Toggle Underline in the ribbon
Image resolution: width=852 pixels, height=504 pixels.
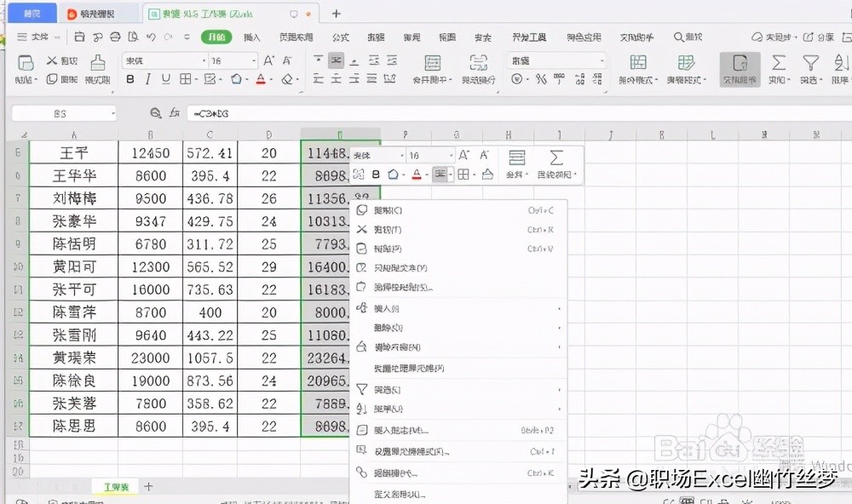click(x=166, y=79)
